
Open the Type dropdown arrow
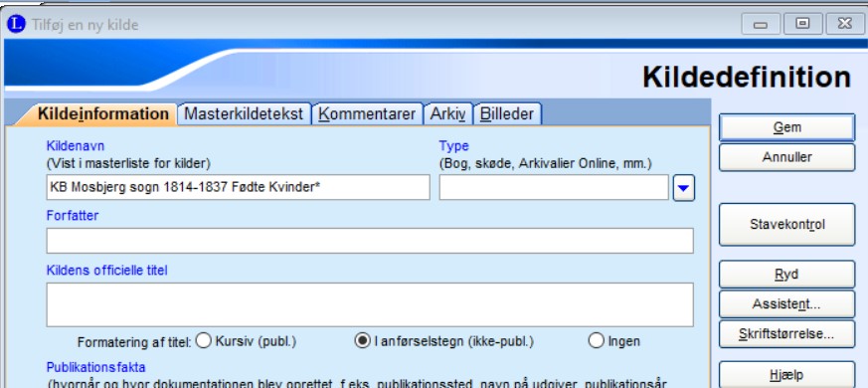click(x=684, y=188)
